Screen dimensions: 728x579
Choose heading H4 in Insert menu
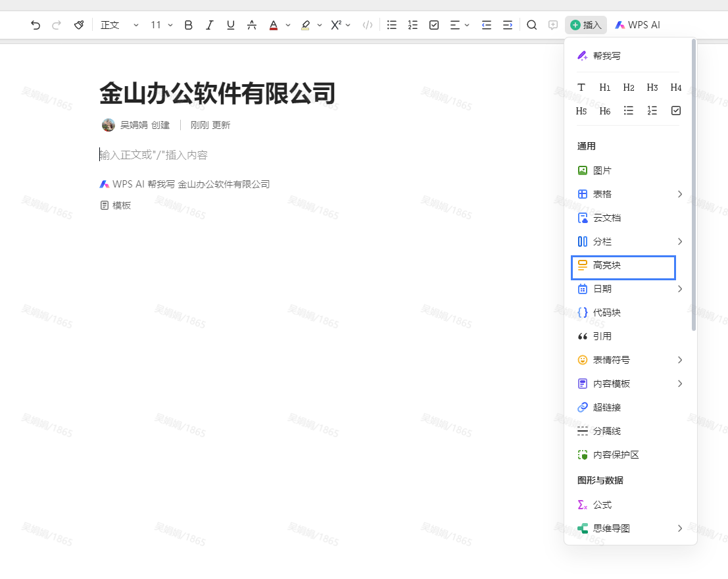(676, 88)
